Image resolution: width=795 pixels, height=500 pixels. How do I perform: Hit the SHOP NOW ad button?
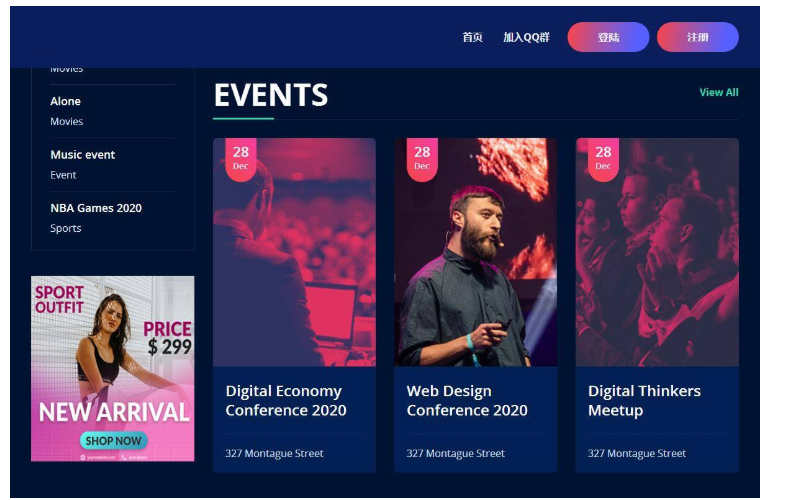pos(113,440)
